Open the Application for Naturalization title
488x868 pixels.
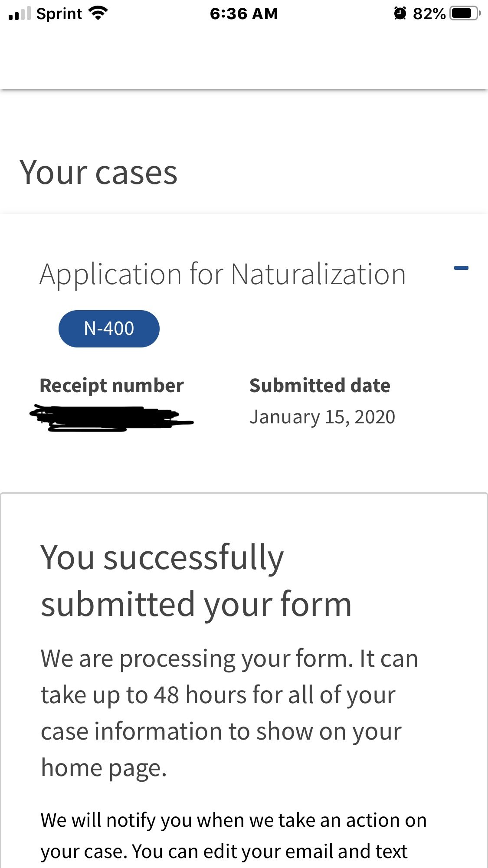point(223,275)
